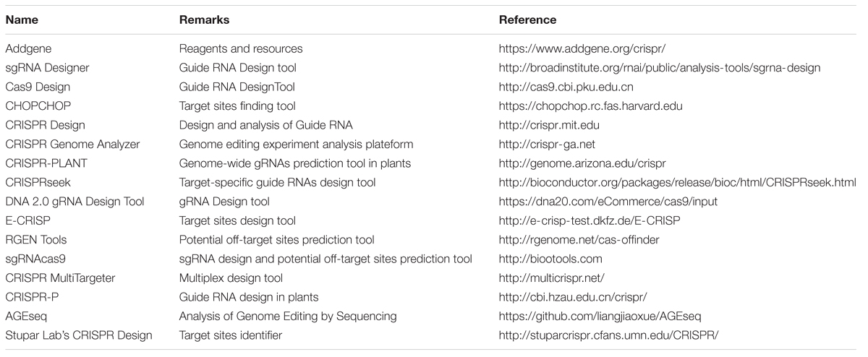This screenshot has width=868, height=357.
Task: Click the bioconductor.org CRISPRseek link
Action: click(677, 183)
